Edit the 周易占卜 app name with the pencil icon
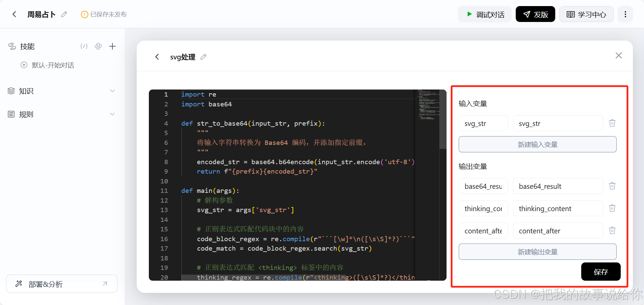Viewport: 644px width, 305px height. point(64,14)
